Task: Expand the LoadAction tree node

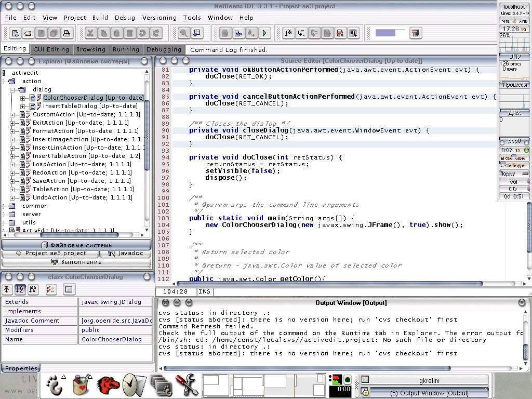Action: [x=12, y=165]
